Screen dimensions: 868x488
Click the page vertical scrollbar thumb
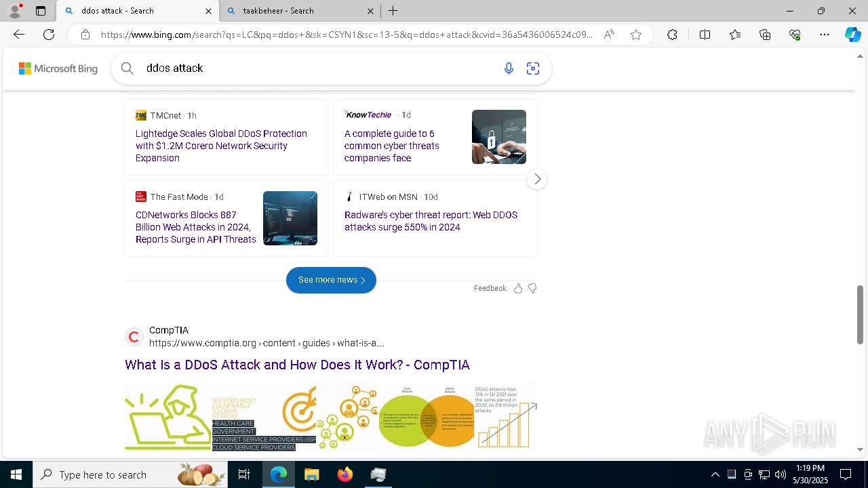click(861, 314)
